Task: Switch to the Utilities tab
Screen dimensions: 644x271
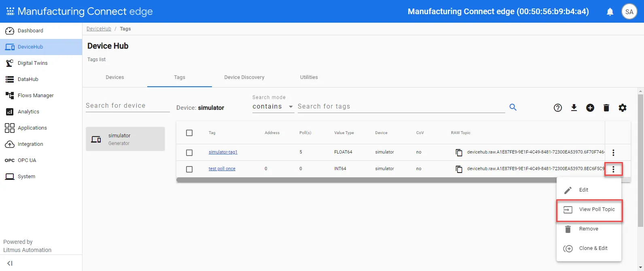Action: (x=309, y=77)
